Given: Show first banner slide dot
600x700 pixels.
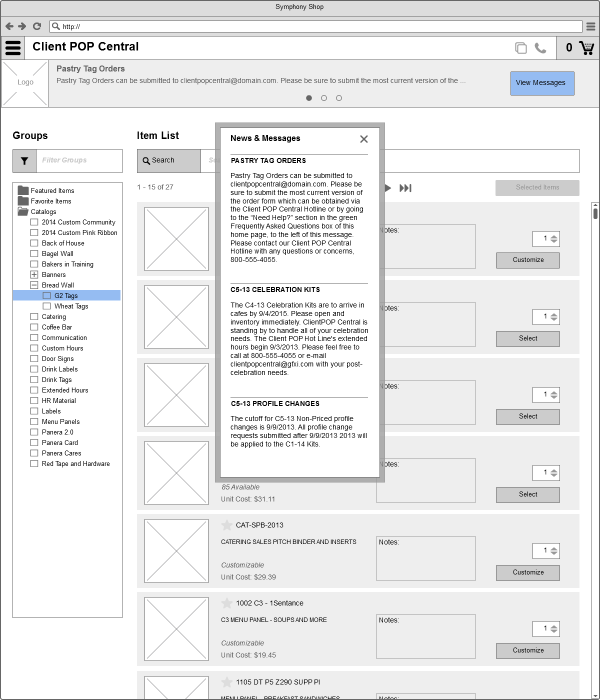Looking at the screenshot, I should (x=309, y=98).
